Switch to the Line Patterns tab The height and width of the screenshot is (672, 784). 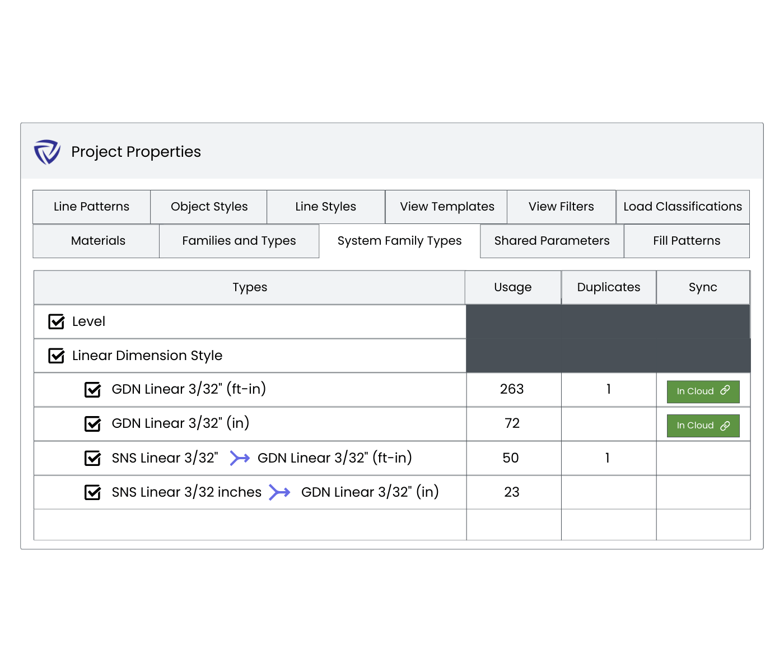(91, 207)
